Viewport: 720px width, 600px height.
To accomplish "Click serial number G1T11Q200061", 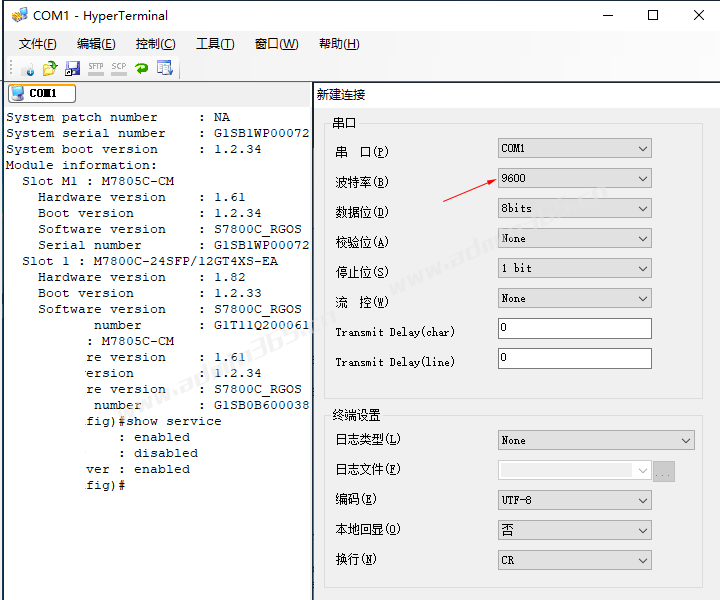I will [x=261, y=325].
